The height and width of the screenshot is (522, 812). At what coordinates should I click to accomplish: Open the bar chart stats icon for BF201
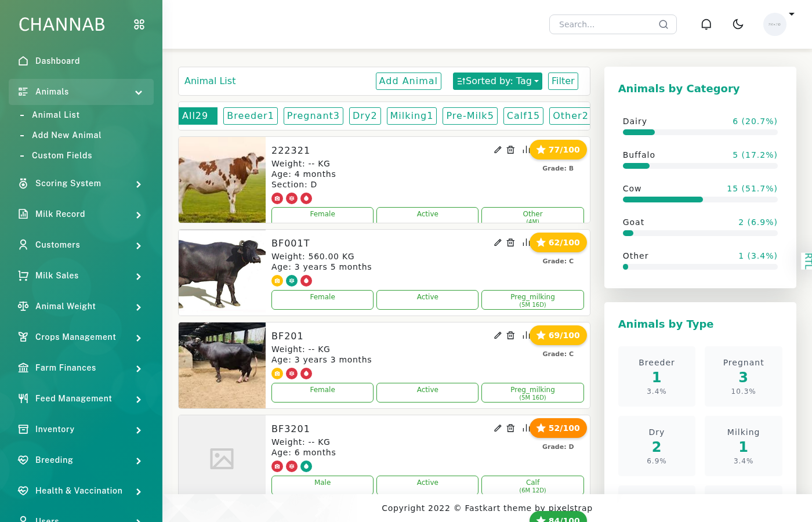(525, 335)
